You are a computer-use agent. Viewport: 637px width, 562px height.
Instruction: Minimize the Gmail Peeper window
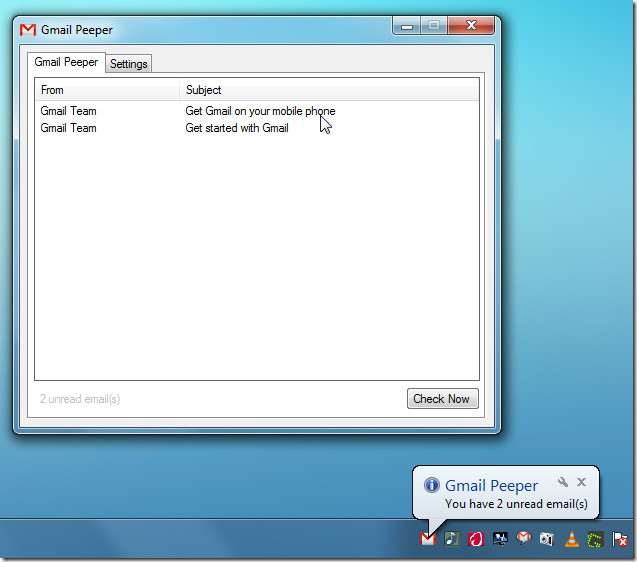coord(407,26)
